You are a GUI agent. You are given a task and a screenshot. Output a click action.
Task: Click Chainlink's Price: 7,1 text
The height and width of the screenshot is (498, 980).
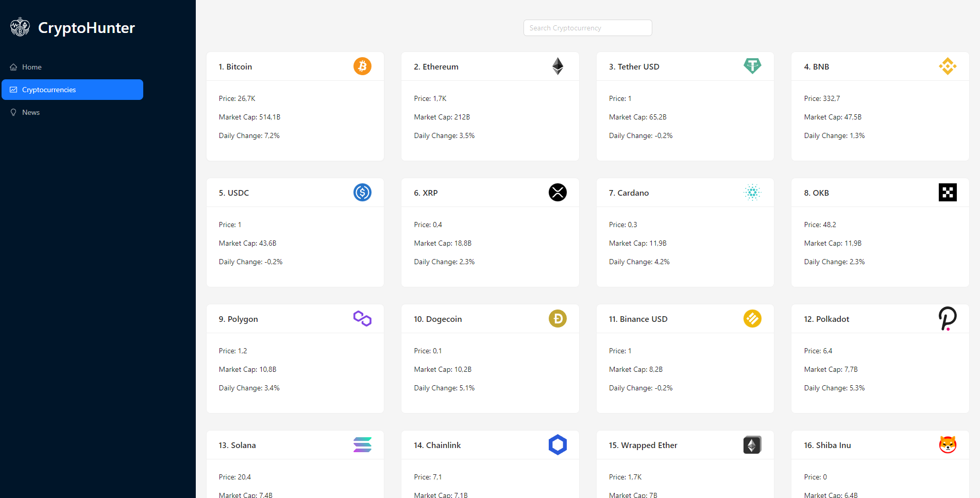coord(428,477)
